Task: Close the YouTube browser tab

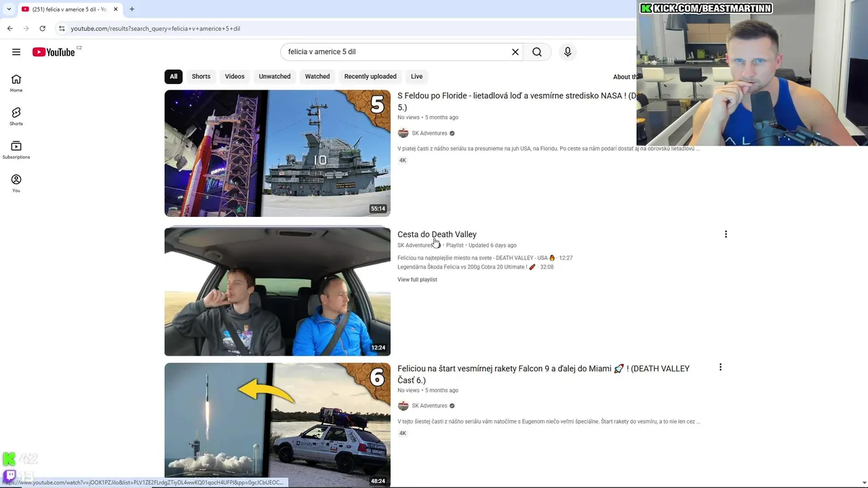Action: 115,9
